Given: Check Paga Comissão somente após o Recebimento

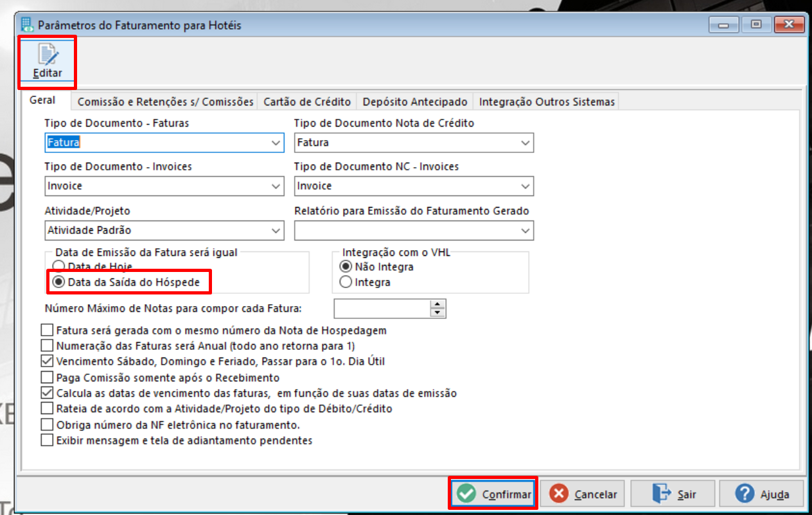Looking at the screenshot, I should tap(47, 377).
